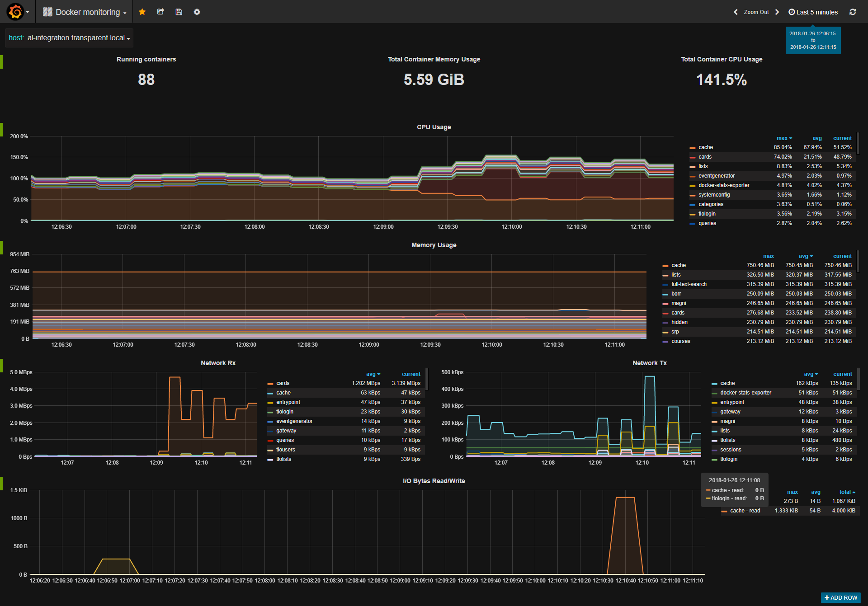Click the ADD ROW button
Screen dimensions: 868x606
tap(840, 597)
